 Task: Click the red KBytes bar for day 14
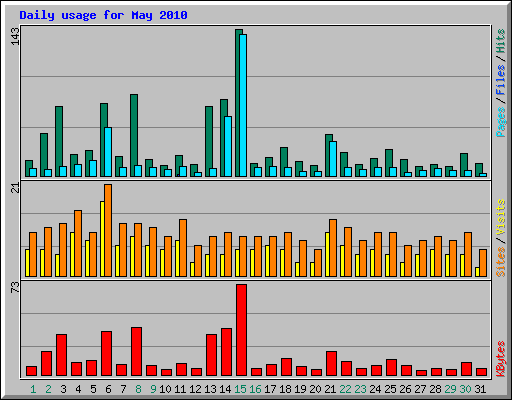pos(226,352)
